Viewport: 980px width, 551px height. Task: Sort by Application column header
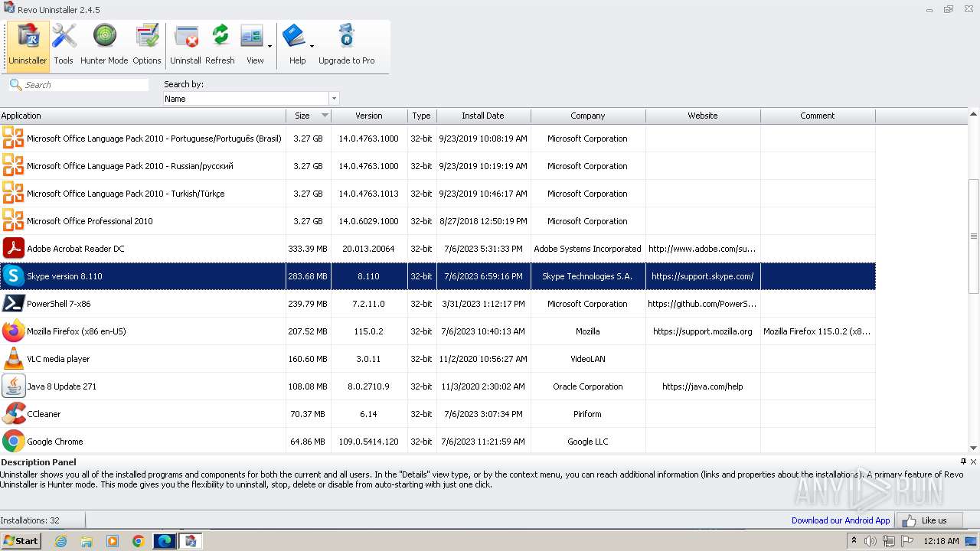(142, 116)
